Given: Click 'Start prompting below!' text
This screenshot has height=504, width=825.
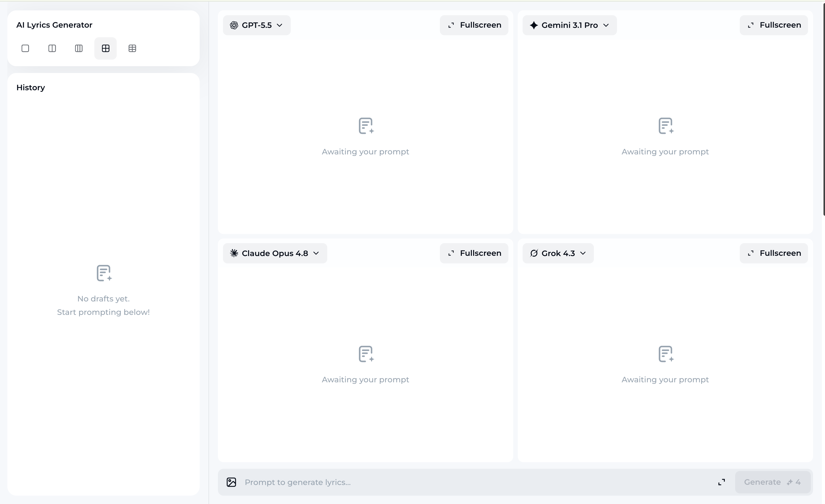Looking at the screenshot, I should (x=104, y=312).
